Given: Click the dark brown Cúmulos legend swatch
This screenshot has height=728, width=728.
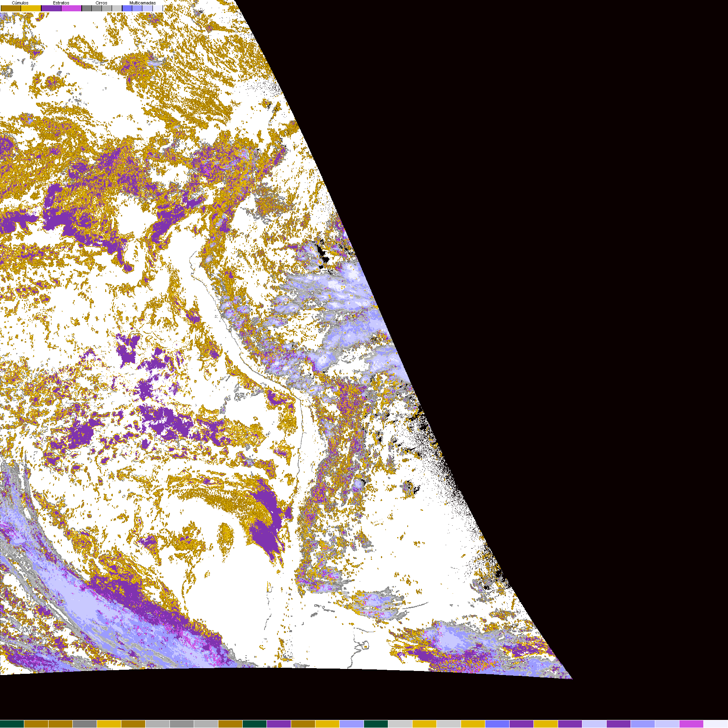Looking at the screenshot, I should click(11, 8).
